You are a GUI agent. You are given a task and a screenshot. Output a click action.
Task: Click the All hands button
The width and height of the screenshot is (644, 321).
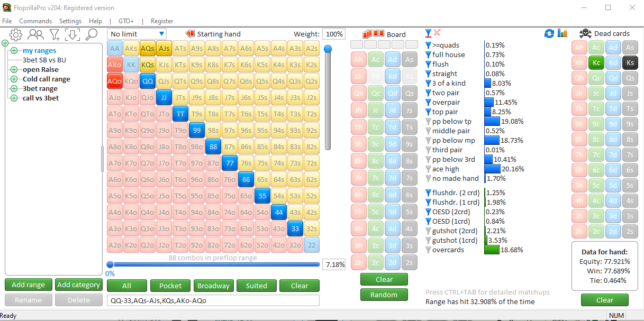[126, 286]
